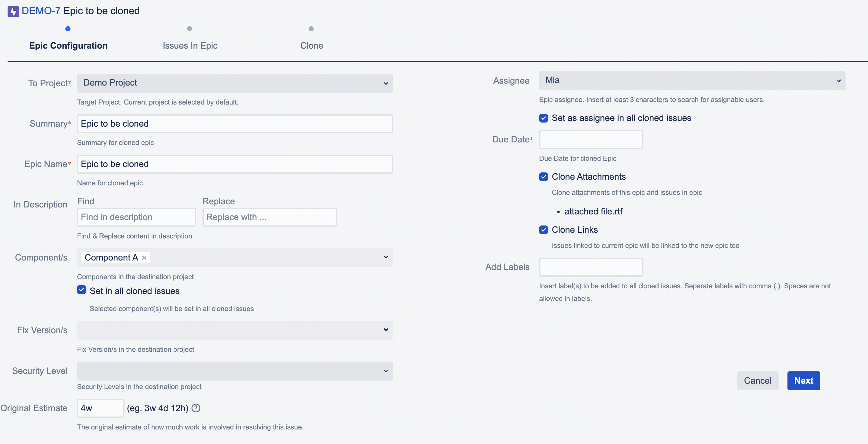Open the Security Level dropdown

click(234, 371)
